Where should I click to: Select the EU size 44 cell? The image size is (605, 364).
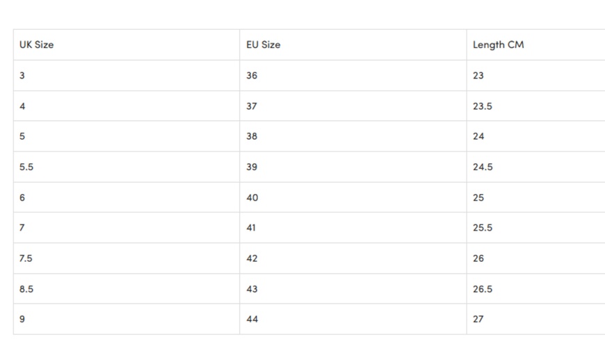[x=252, y=319]
